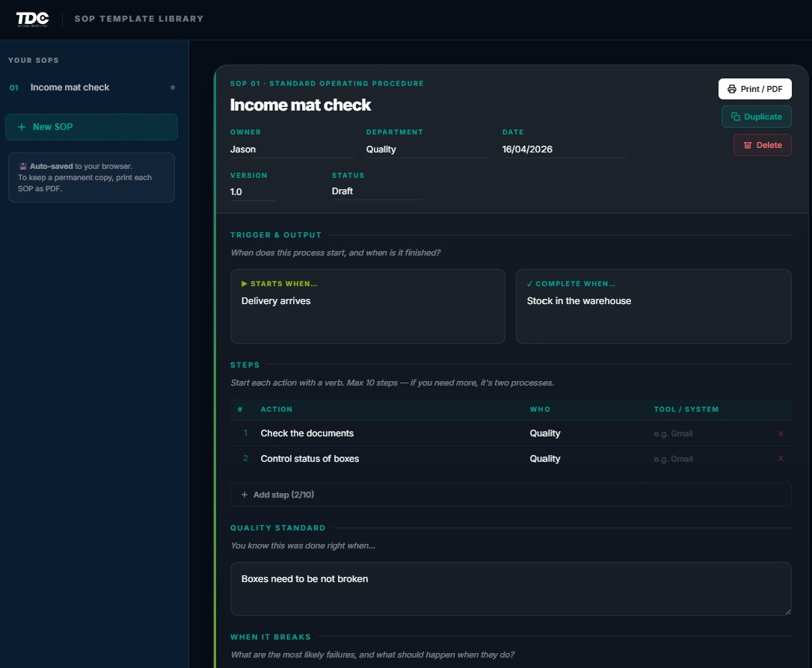Click the TDC logo icon
This screenshot has height=668, width=812.
pyautogui.click(x=31, y=18)
